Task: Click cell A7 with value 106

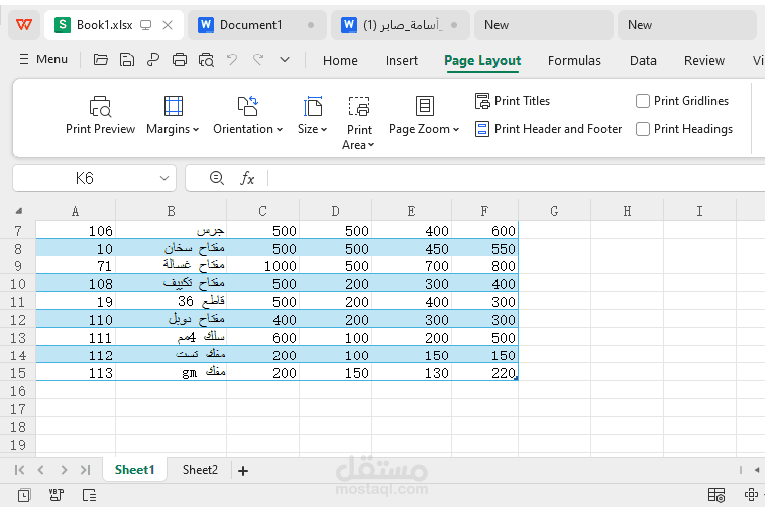Action: coord(76,230)
